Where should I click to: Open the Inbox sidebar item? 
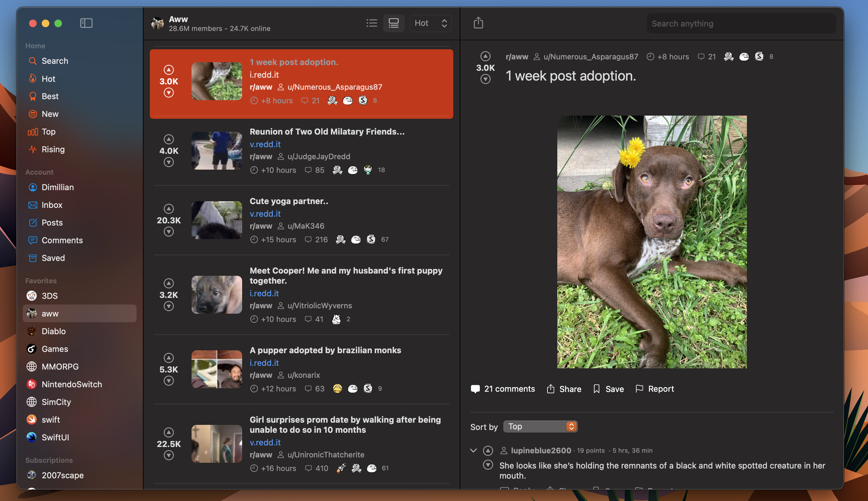(52, 205)
